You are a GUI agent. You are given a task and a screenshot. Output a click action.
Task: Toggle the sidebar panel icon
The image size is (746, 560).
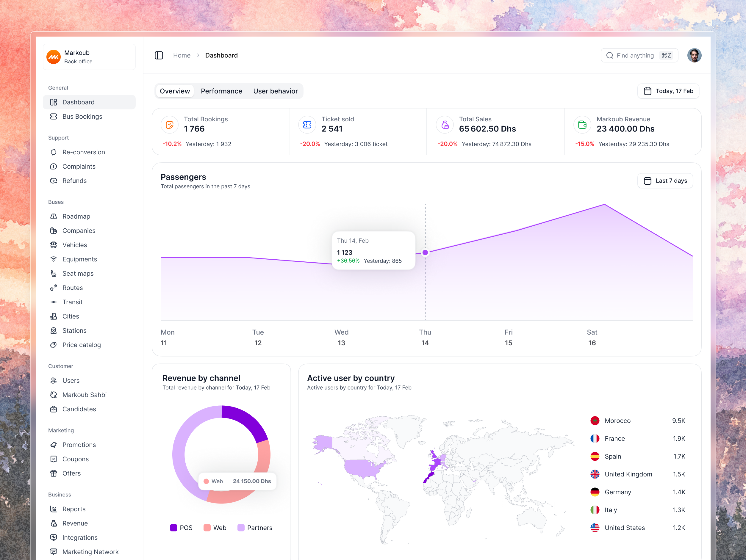159,55
